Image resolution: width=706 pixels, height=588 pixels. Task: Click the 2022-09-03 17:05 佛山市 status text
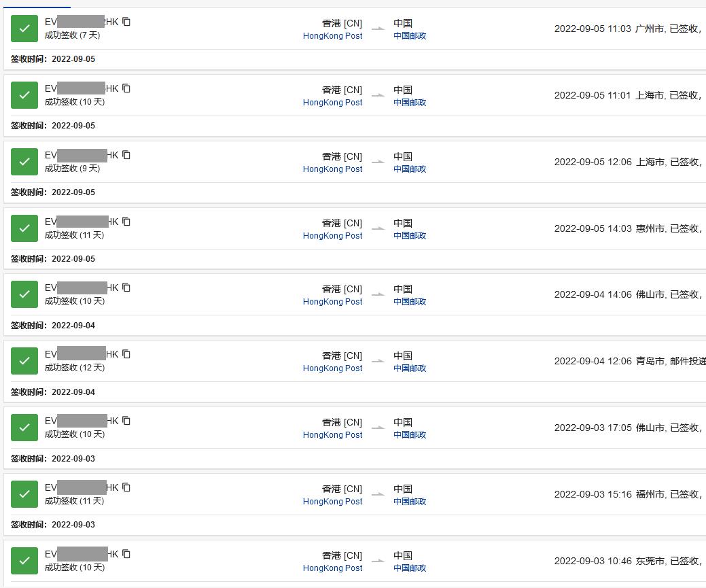(628, 428)
